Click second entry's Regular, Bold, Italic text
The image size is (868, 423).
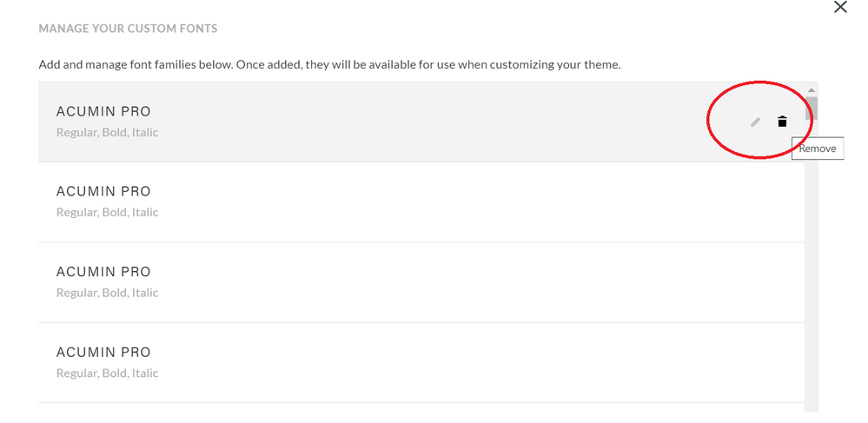(107, 213)
